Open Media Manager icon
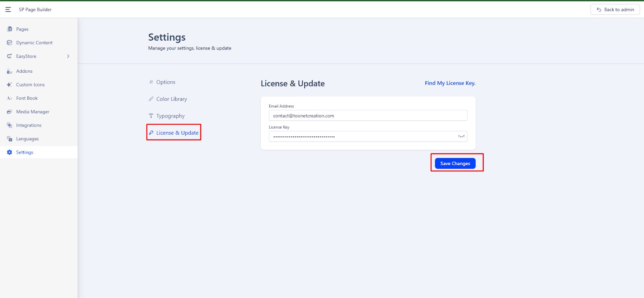 (10, 112)
